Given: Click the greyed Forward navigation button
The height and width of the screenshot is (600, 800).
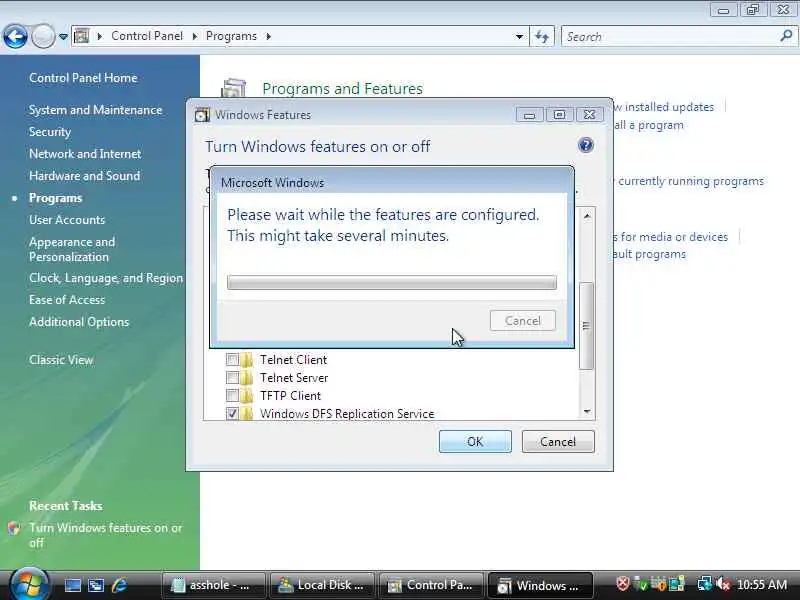Looking at the screenshot, I should pyautogui.click(x=43, y=36).
